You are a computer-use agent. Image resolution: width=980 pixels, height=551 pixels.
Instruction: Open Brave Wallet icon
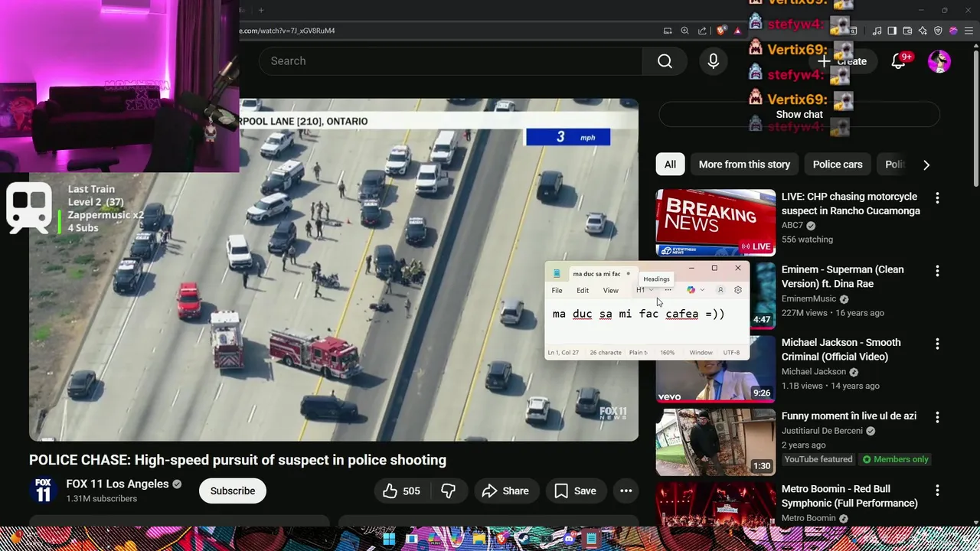coord(907,31)
